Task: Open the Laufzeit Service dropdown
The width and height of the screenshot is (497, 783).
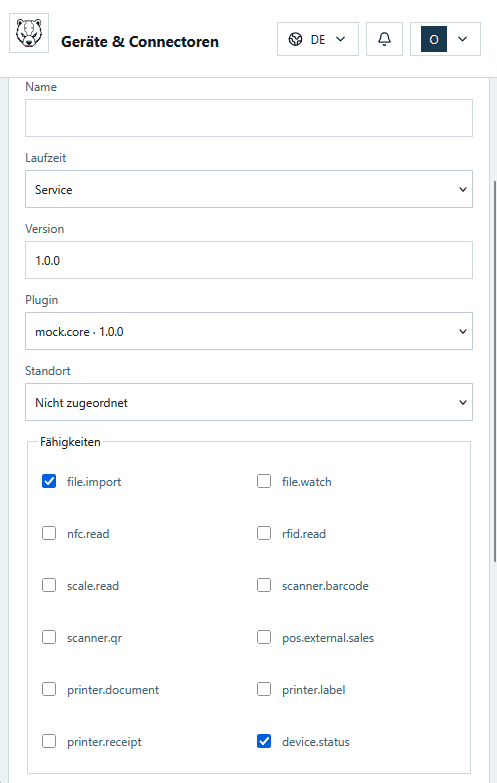Action: pos(249,189)
